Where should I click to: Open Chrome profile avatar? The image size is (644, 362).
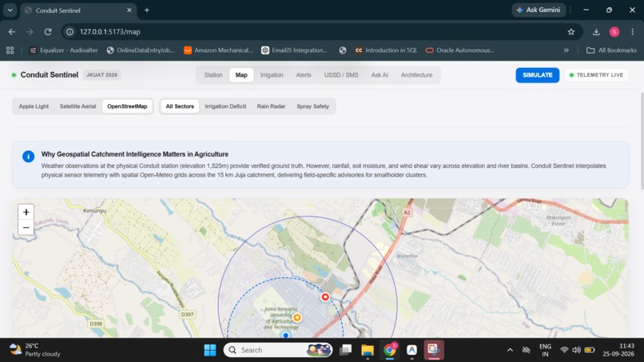(x=614, y=32)
